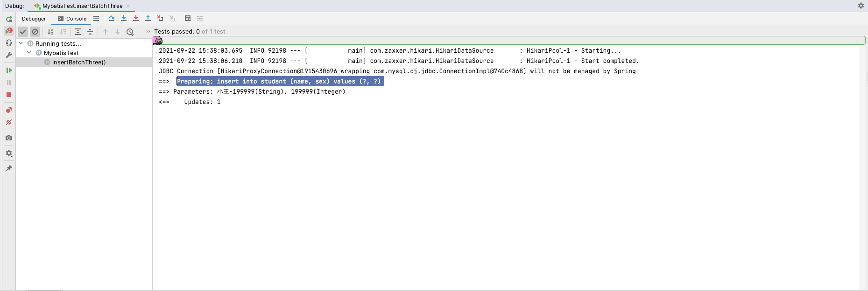Expand all test tree nodes
The width and height of the screenshot is (868, 291).
pos(78,32)
